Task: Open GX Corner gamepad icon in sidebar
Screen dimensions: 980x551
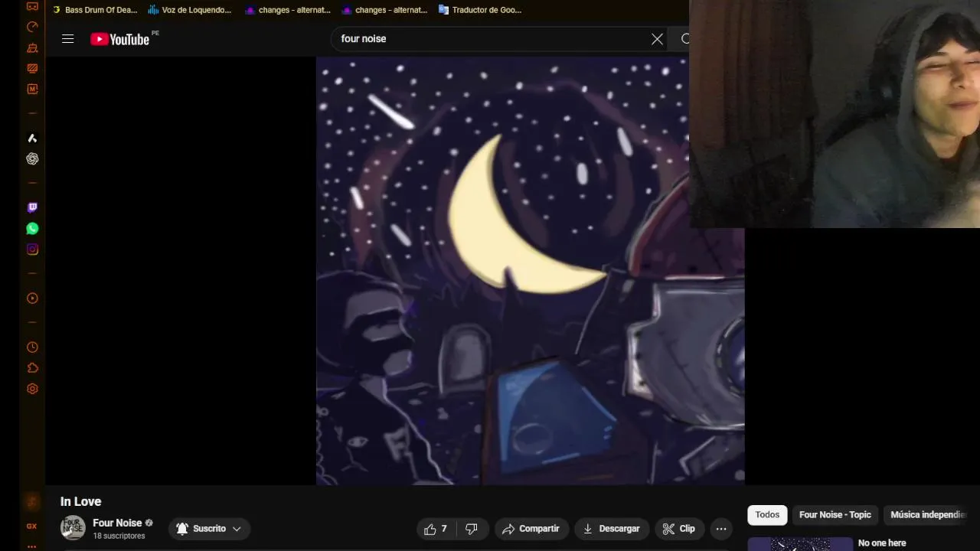Action: tap(32, 6)
